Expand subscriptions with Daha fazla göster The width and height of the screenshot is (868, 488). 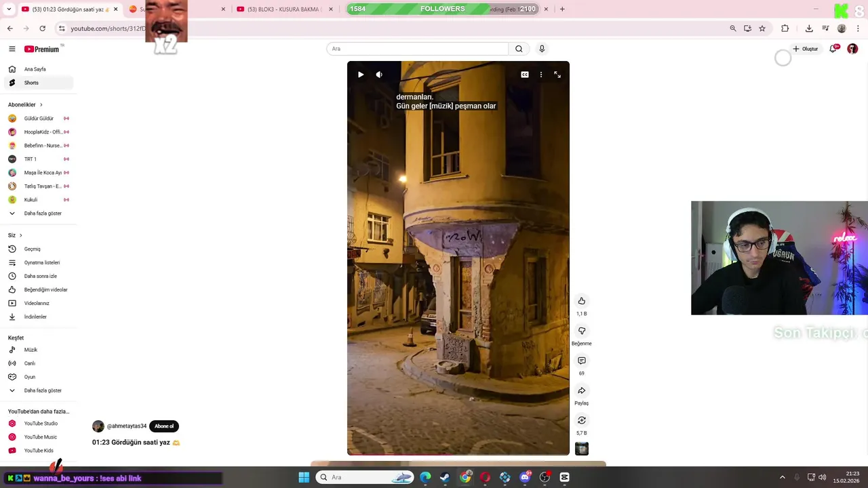pos(39,213)
